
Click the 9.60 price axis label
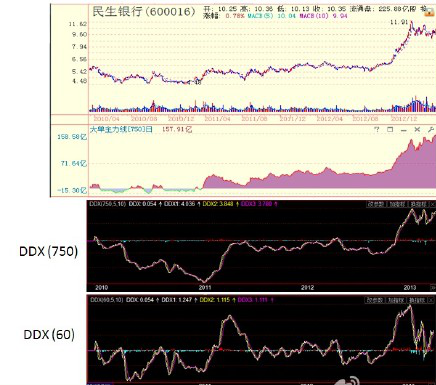[x=79, y=34]
